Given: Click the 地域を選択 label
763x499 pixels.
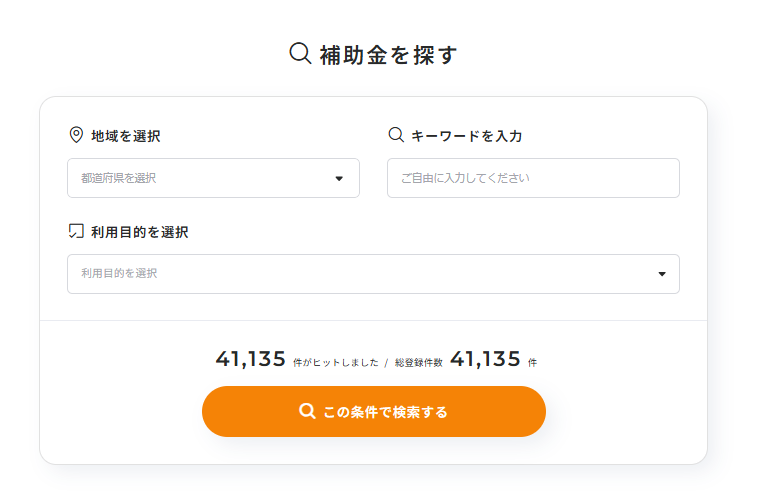Looking at the screenshot, I should [126, 136].
